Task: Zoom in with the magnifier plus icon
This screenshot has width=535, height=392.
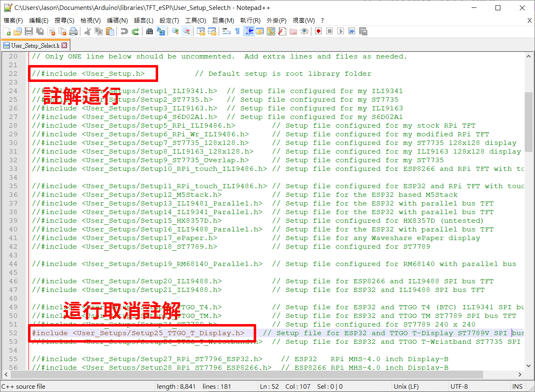Action: 175,31
